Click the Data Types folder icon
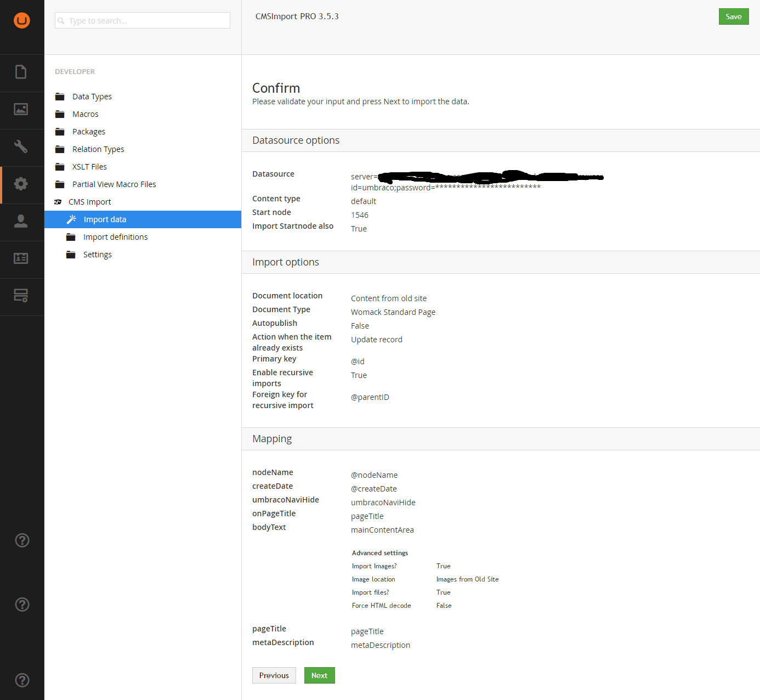Image resolution: width=760 pixels, height=700 pixels. pos(60,97)
